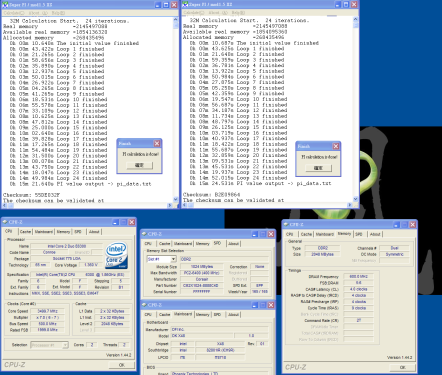Click the Intel Core 2 Duo logo
Image resolution: width=442 pixels, height=375 pixels.
click(116, 256)
